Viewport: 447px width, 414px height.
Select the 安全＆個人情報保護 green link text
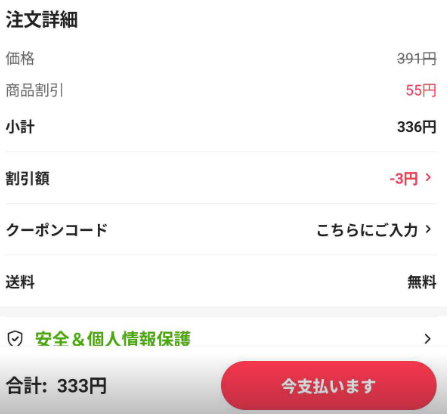[113, 339]
